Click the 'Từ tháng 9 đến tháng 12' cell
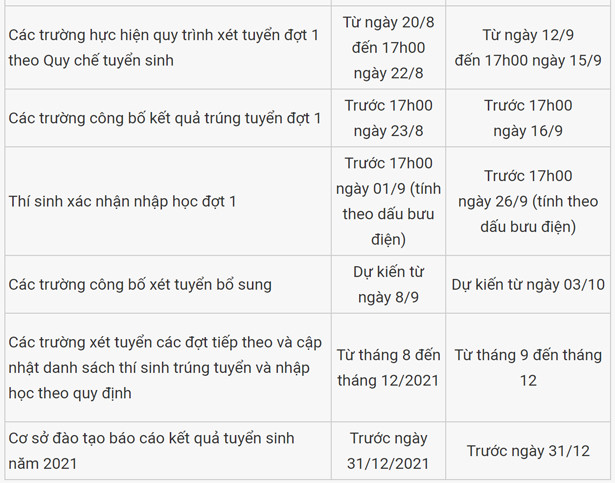Viewport: 615px width, 483px height. coord(528,367)
